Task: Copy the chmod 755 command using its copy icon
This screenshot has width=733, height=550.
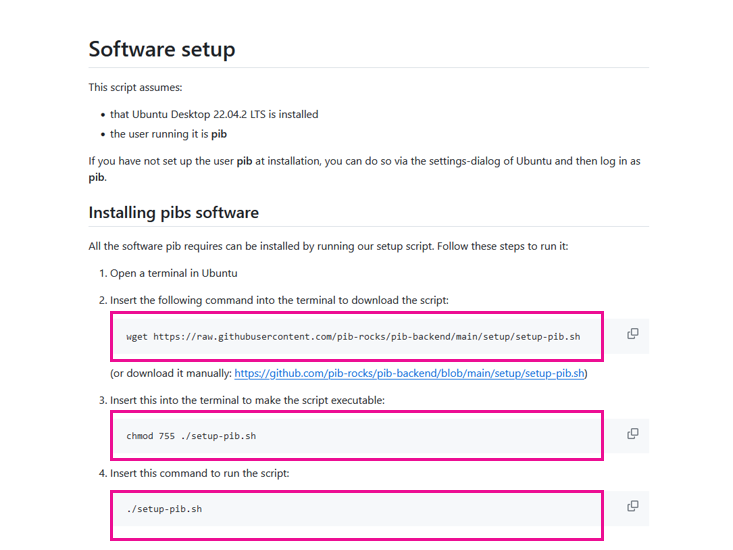Action: tap(632, 434)
